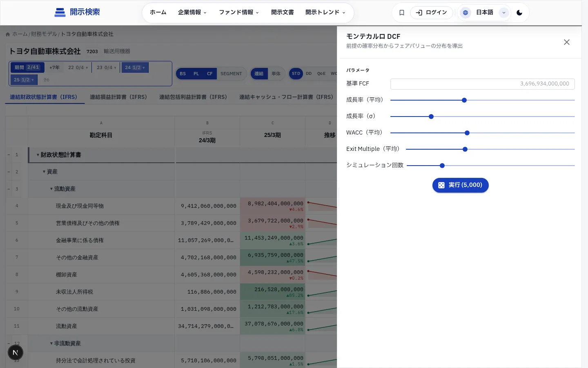588x368 pixels.
Task: Collapse the 流動資産 group row
Action: click(x=51, y=189)
